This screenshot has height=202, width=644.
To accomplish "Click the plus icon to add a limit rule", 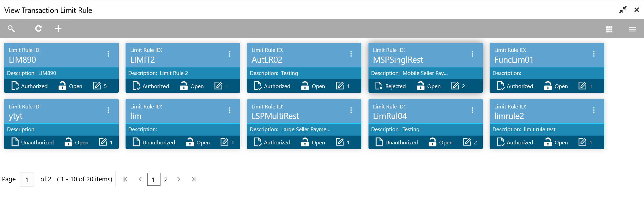I will pyautogui.click(x=58, y=29).
